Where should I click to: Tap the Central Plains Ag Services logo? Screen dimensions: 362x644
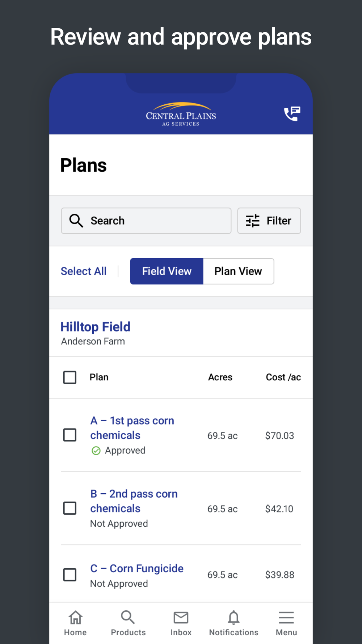[181, 114]
